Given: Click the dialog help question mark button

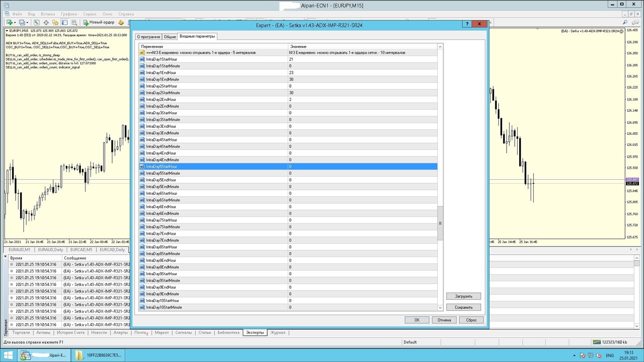Looking at the screenshot, I should click(x=467, y=24).
